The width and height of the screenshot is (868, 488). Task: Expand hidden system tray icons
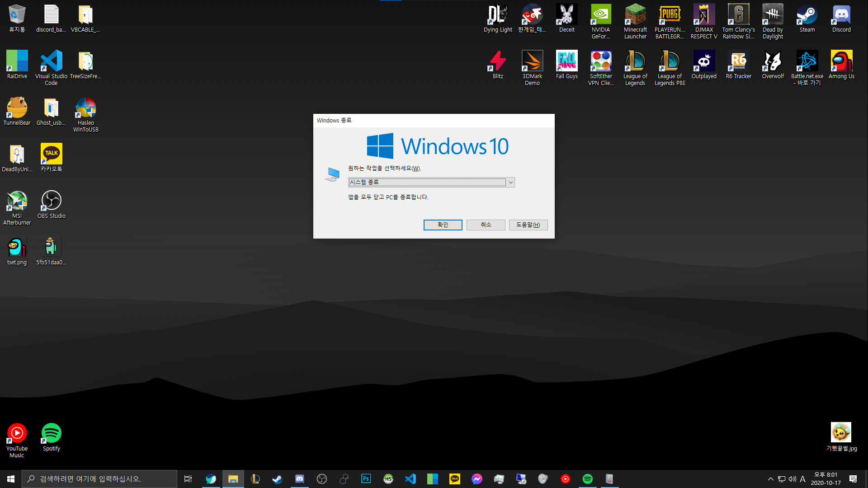coord(770,479)
